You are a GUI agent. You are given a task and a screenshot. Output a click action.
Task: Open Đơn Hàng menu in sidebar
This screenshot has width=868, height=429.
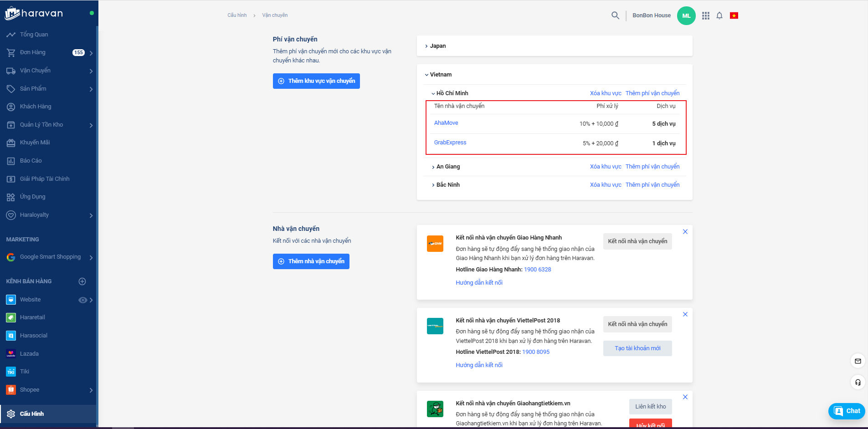33,52
